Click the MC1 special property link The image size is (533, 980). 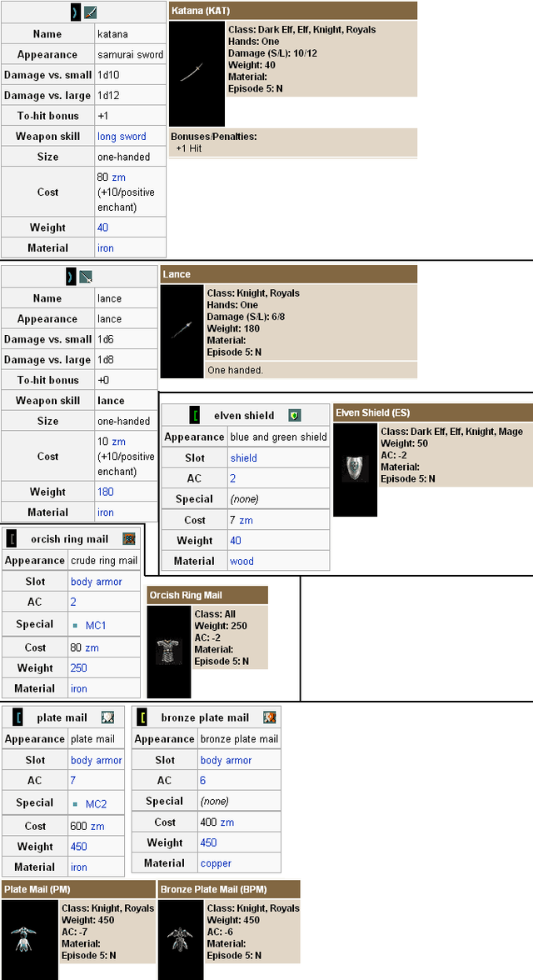[96, 624]
